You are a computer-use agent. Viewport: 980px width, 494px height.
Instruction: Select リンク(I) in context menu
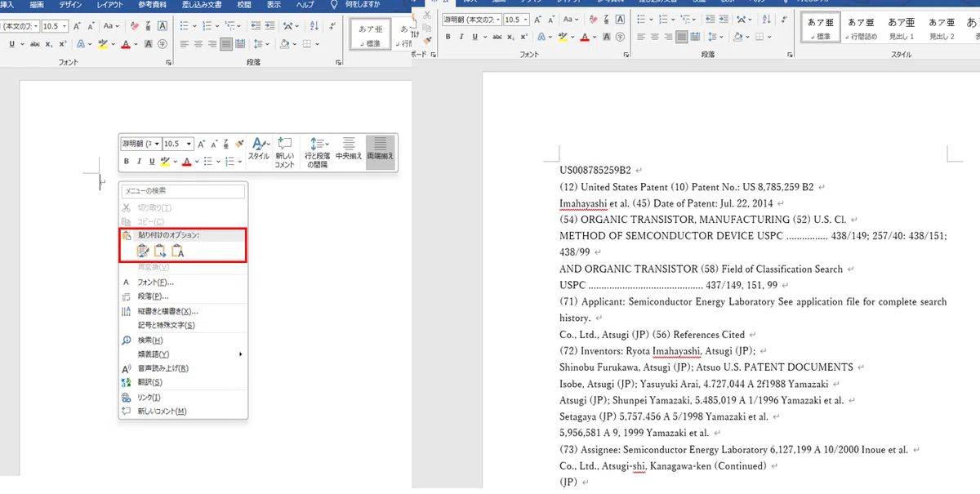point(183,397)
